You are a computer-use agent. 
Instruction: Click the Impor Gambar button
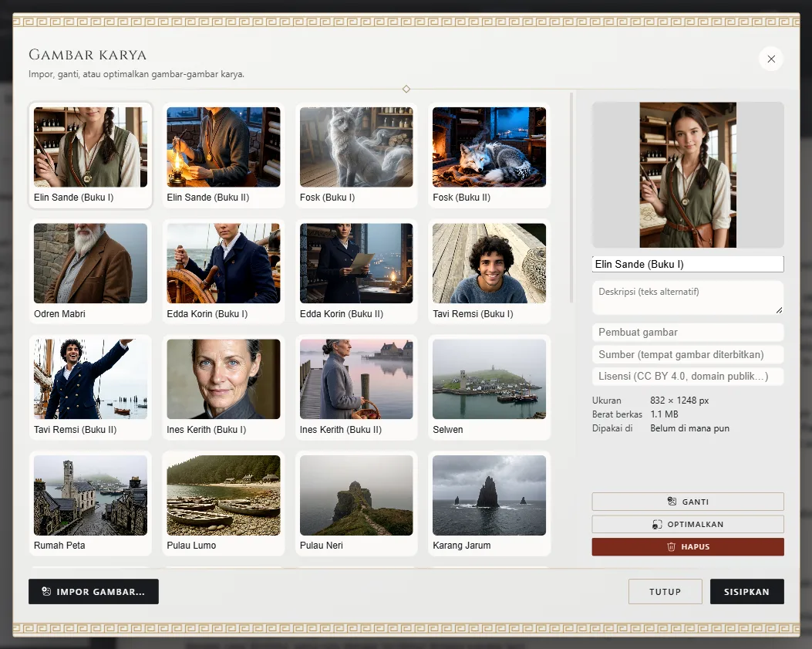[94, 591]
